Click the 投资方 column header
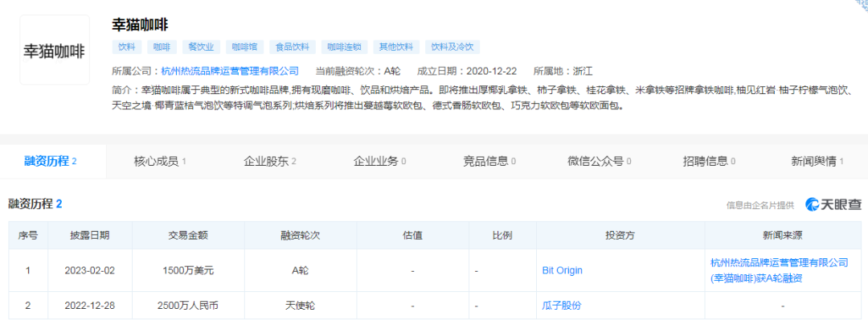 click(x=620, y=236)
